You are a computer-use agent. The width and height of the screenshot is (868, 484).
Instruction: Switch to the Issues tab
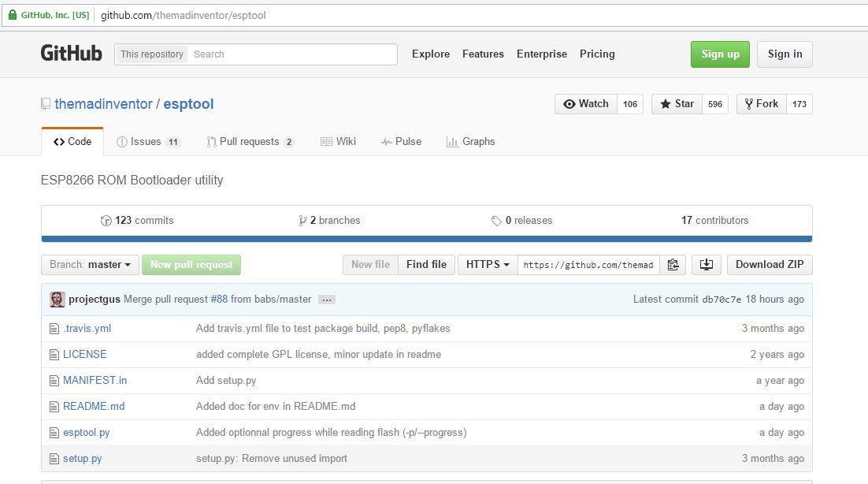(148, 142)
